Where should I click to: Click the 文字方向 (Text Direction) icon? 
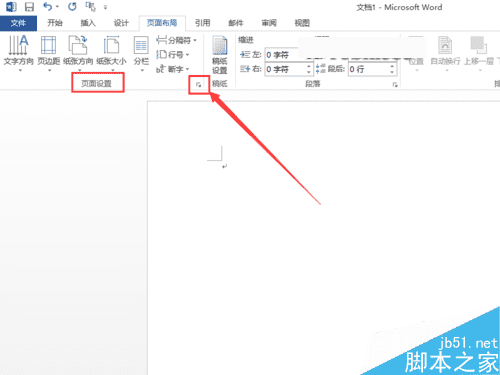coord(19,45)
